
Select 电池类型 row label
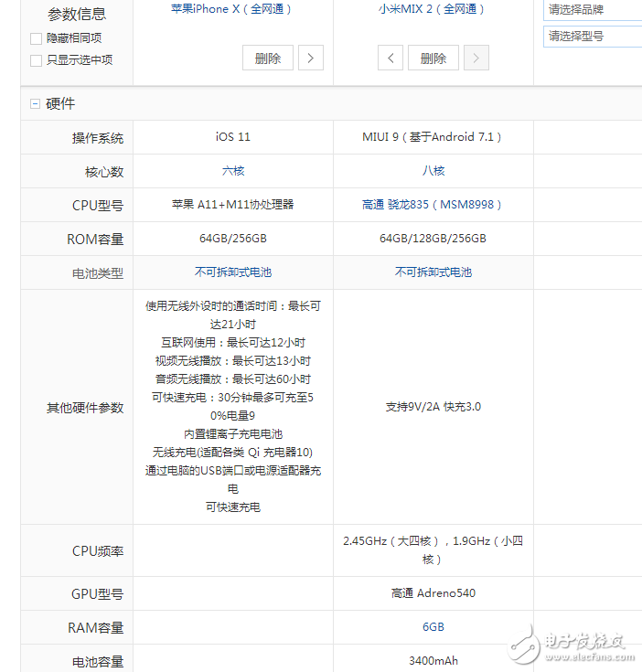pyautogui.click(x=98, y=273)
